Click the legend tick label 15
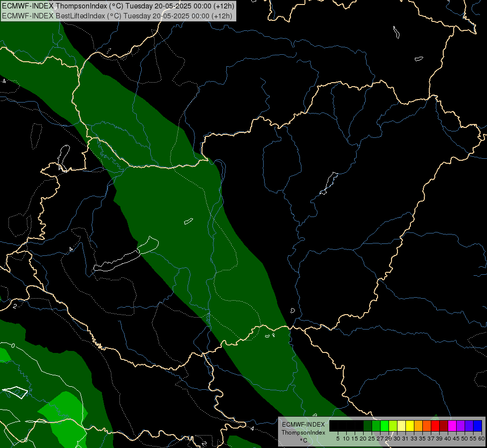This screenshot has width=487, height=448. 355,439
